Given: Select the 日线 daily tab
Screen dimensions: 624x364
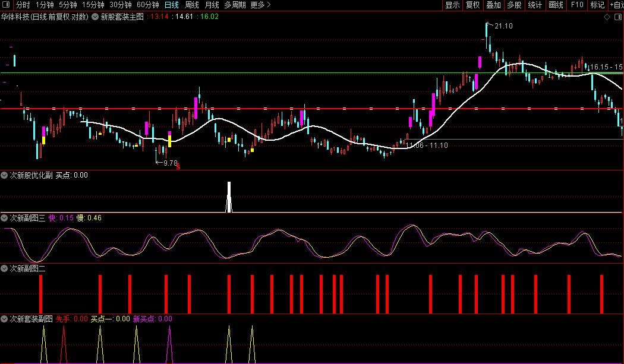Looking at the screenshot, I should pyautogui.click(x=172, y=5).
